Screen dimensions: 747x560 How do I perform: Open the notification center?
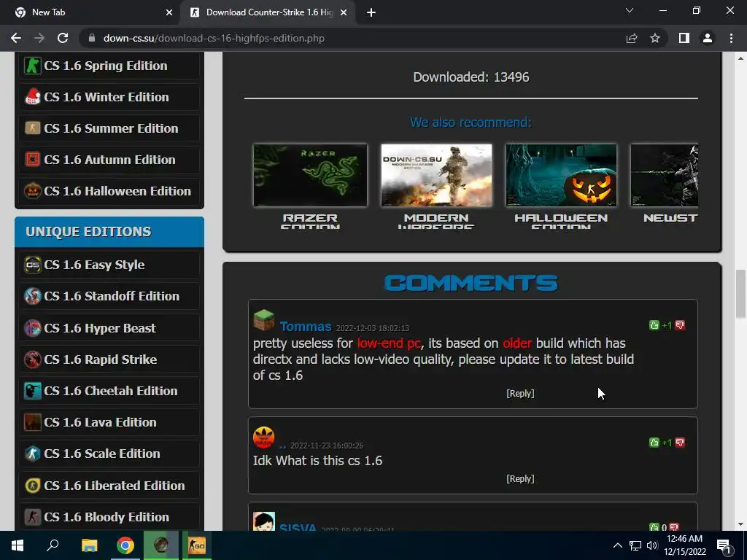pos(724,545)
